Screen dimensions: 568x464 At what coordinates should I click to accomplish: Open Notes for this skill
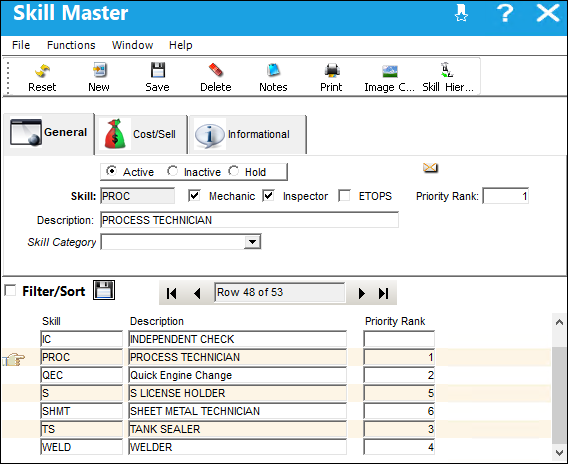click(273, 77)
